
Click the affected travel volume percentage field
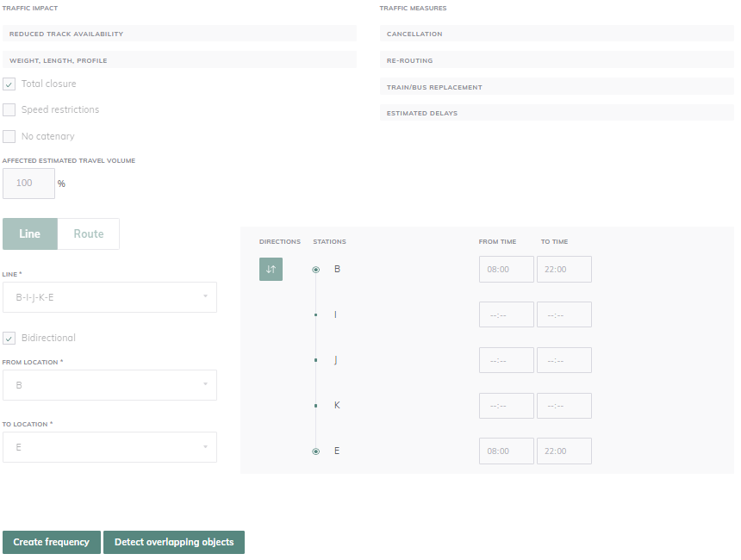coord(28,184)
